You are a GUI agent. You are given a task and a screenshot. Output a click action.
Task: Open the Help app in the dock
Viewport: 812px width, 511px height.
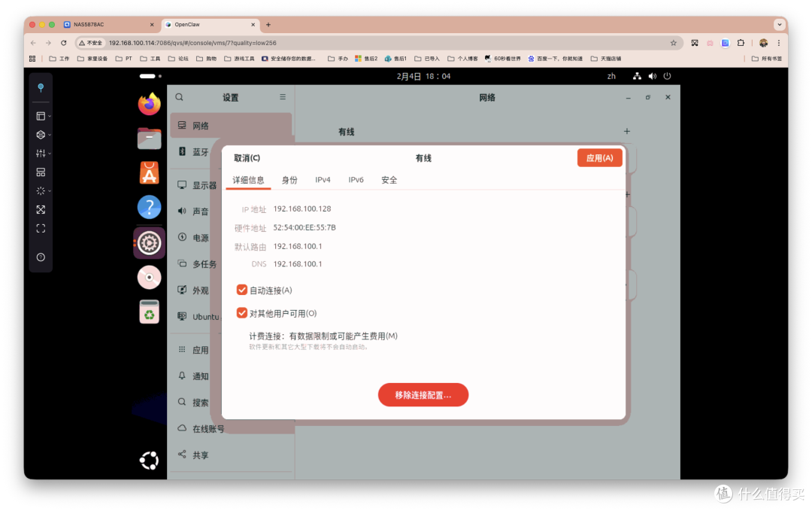coord(149,207)
